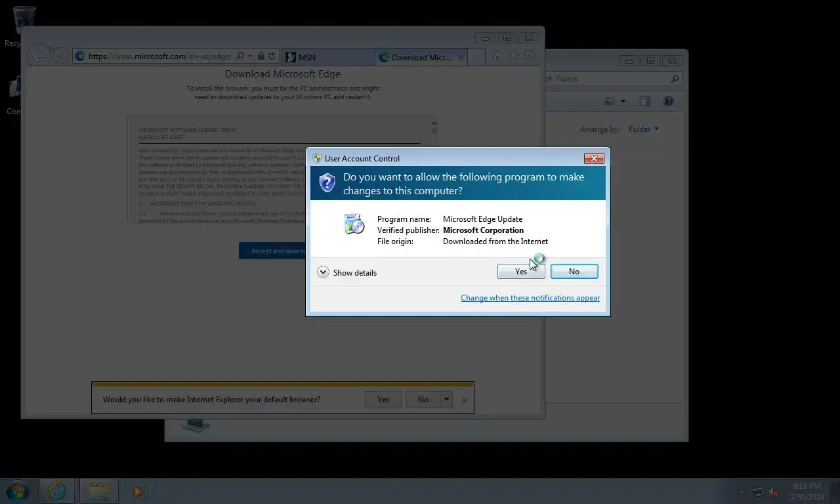Open Arrange by Folder dropdown in Explorer window

tap(644, 129)
